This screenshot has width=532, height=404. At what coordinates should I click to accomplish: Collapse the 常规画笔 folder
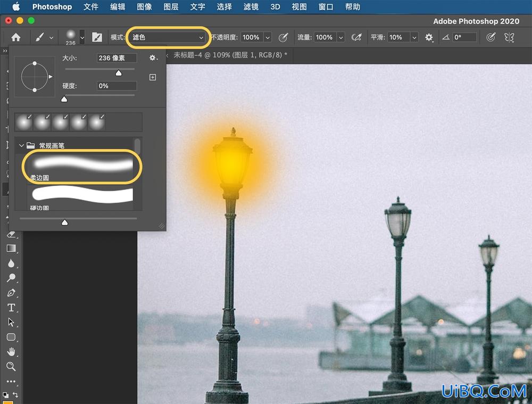(x=21, y=146)
